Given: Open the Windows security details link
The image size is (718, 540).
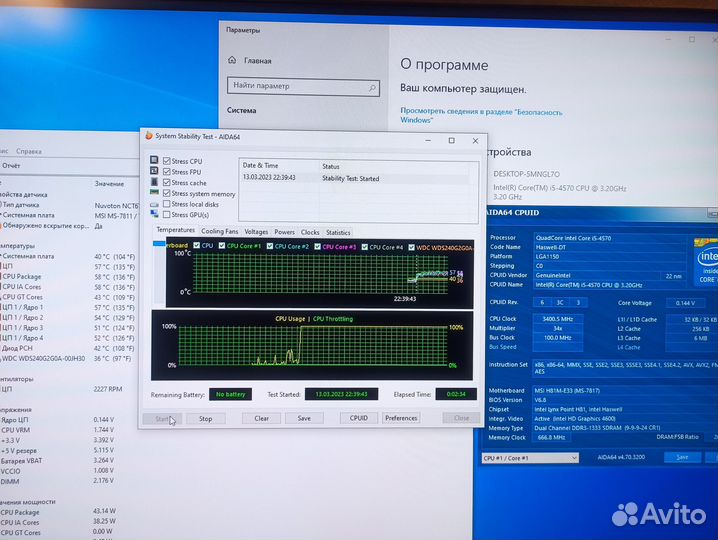Looking at the screenshot, I should tap(481, 115).
